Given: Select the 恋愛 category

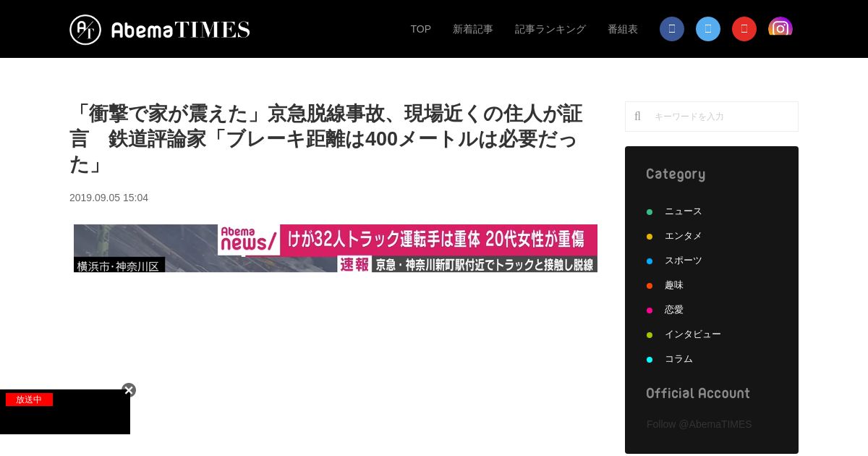Looking at the screenshot, I should (673, 310).
